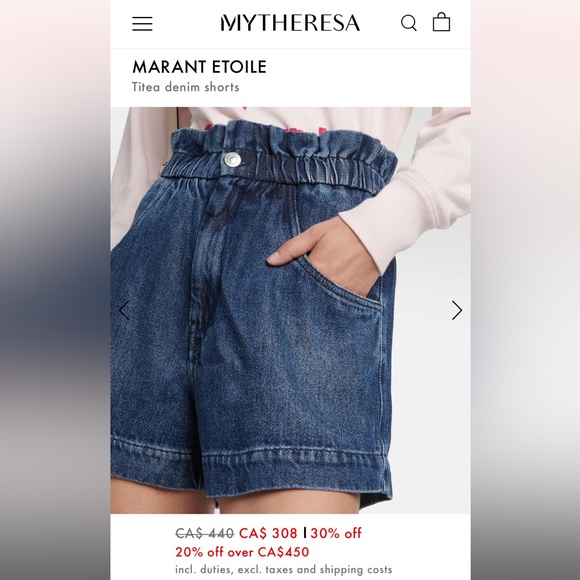Click the blurred area right of page
The height and width of the screenshot is (580, 580).
pos(525,290)
